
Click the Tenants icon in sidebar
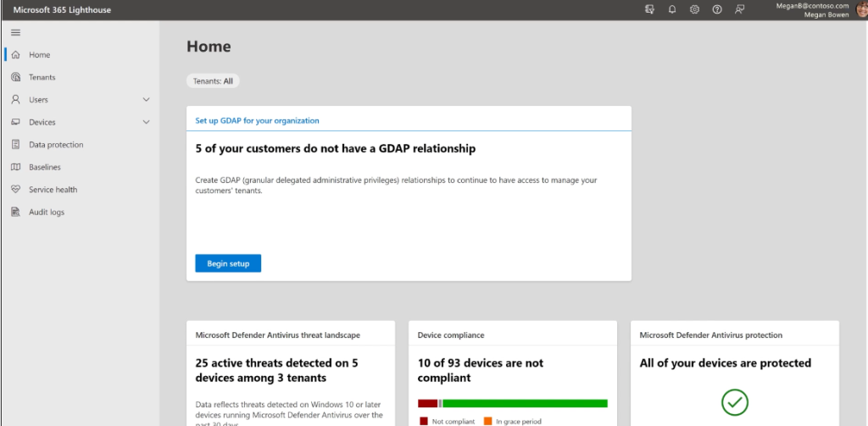[x=15, y=77]
